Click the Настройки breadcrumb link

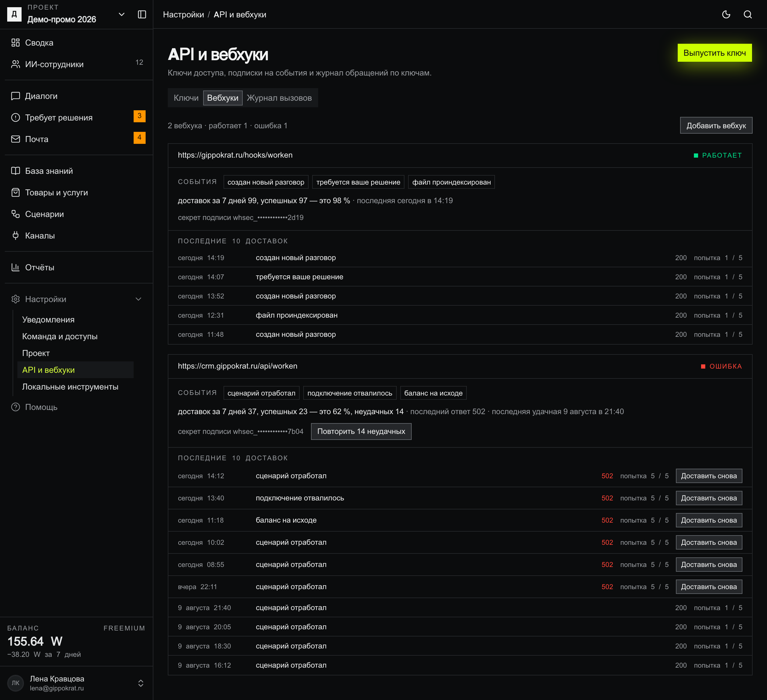(183, 14)
